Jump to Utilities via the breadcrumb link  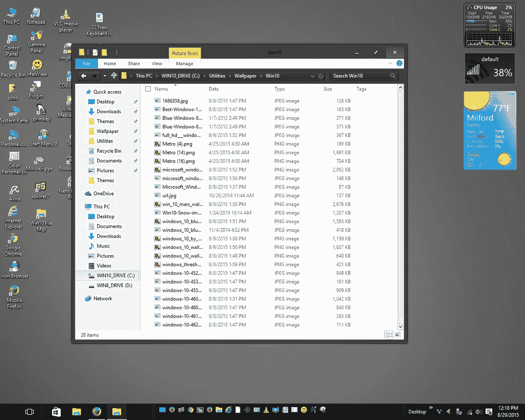coord(217,76)
